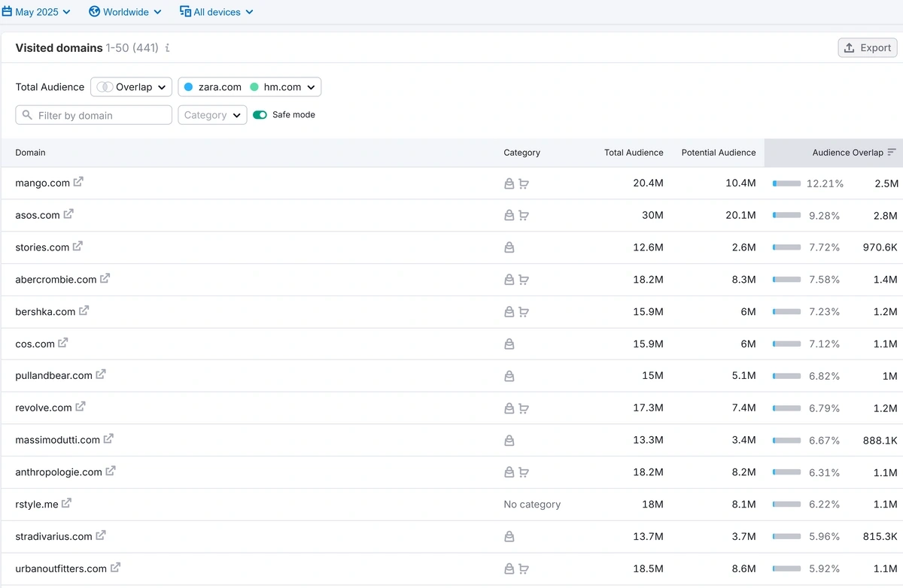Sort by Domain column header
The image size is (903, 588).
[x=31, y=153]
